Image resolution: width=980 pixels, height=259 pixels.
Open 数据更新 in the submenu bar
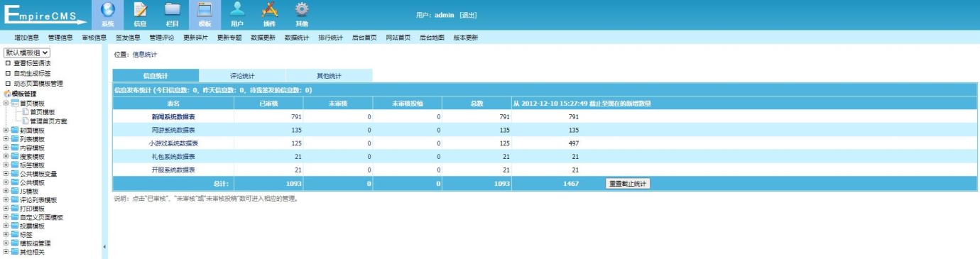tap(263, 38)
